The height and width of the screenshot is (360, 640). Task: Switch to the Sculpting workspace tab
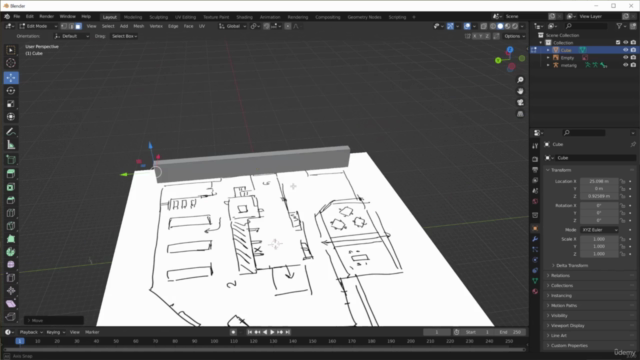click(158, 17)
